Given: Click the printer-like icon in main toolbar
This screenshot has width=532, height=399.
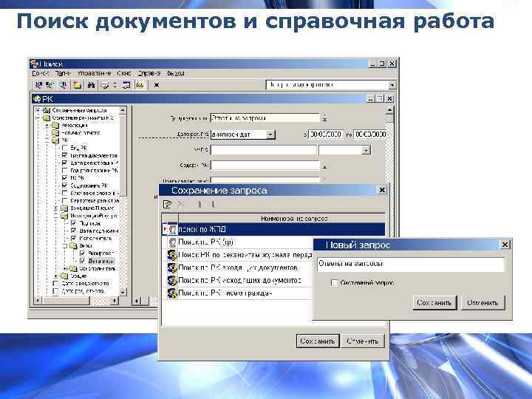Looking at the screenshot, I should click(105, 85).
